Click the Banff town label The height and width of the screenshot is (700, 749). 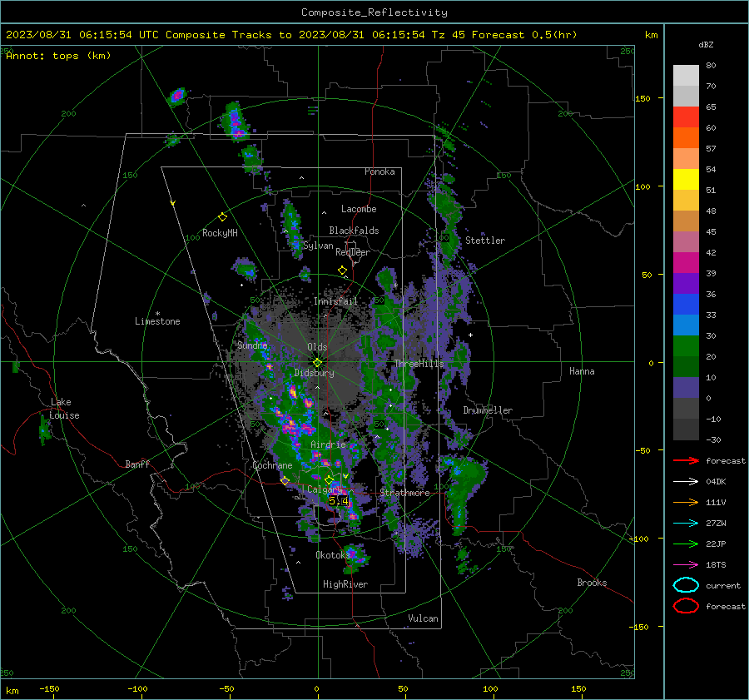pos(137,464)
